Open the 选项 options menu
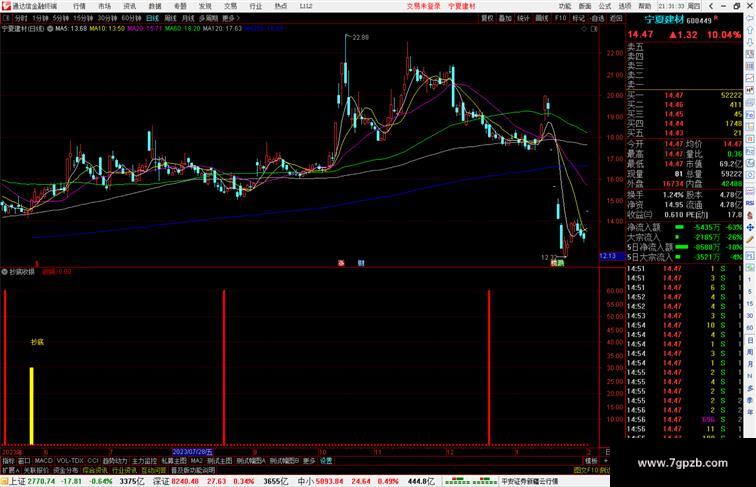This screenshot has width=756, height=487. pos(625,6)
